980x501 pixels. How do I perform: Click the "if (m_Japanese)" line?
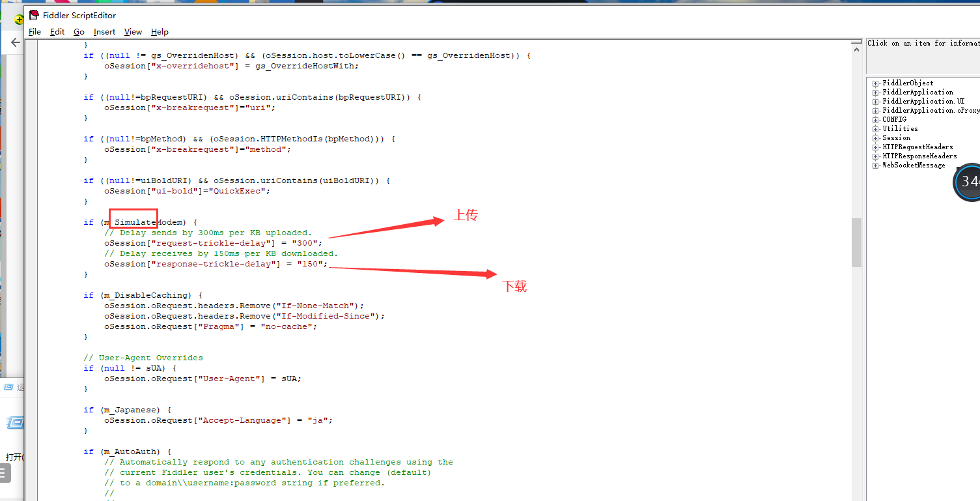pyautogui.click(x=127, y=410)
